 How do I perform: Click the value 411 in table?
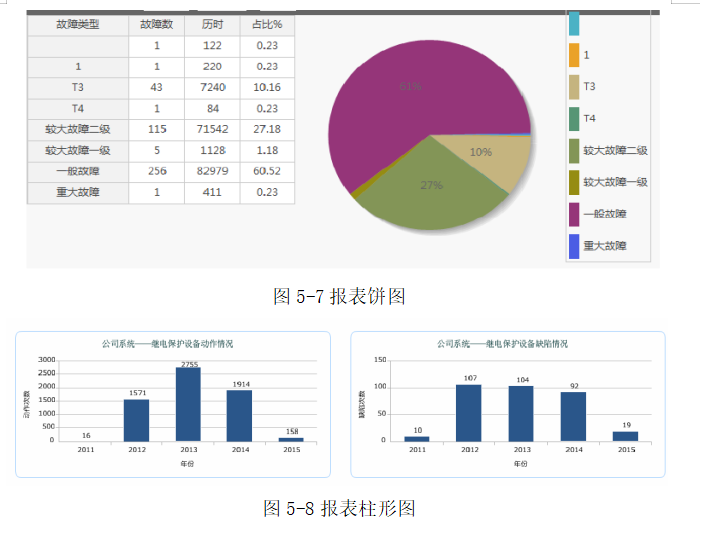click(212, 192)
